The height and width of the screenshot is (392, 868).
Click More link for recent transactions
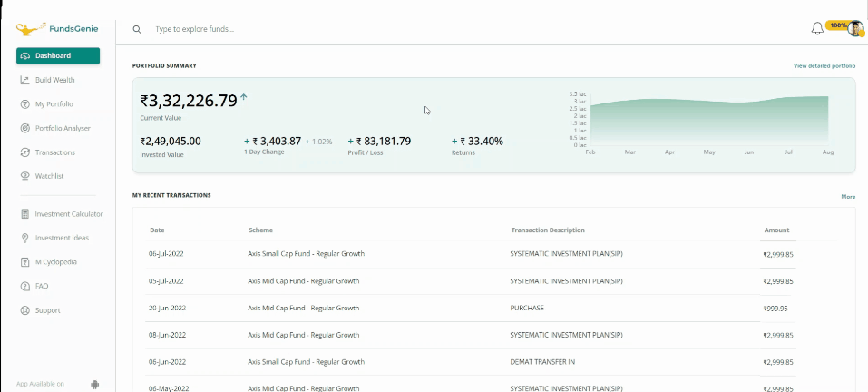tap(848, 197)
